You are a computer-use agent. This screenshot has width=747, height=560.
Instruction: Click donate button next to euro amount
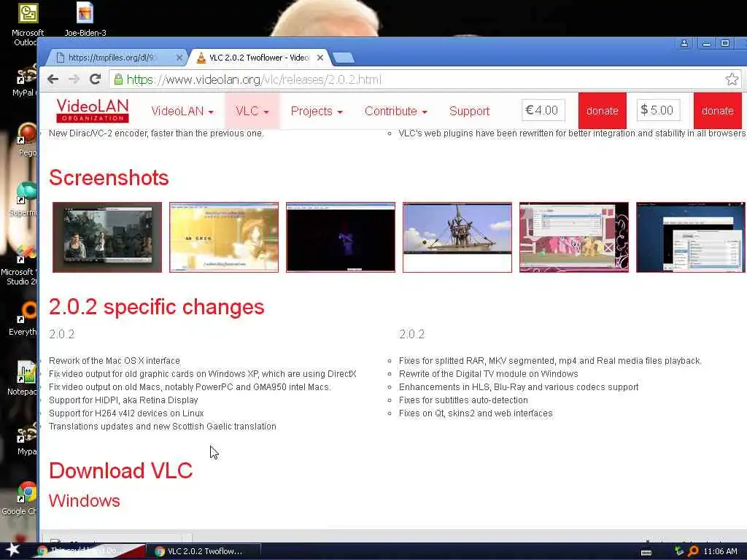pos(602,111)
